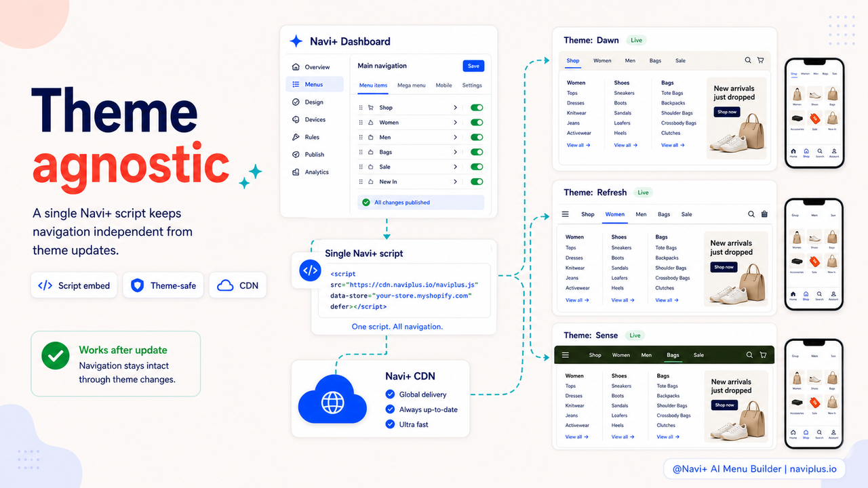Select Women in Dawn theme nav bar
The image size is (868, 488).
602,61
